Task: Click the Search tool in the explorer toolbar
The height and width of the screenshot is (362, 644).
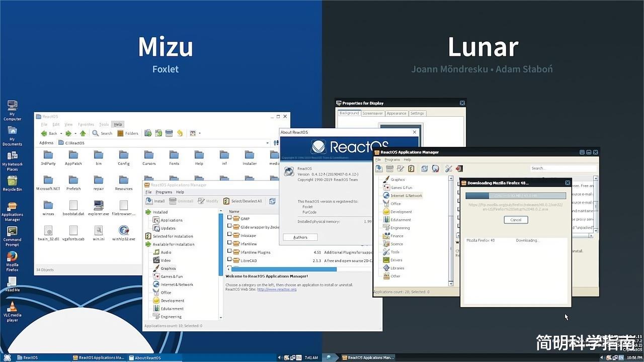Action: 102,133
